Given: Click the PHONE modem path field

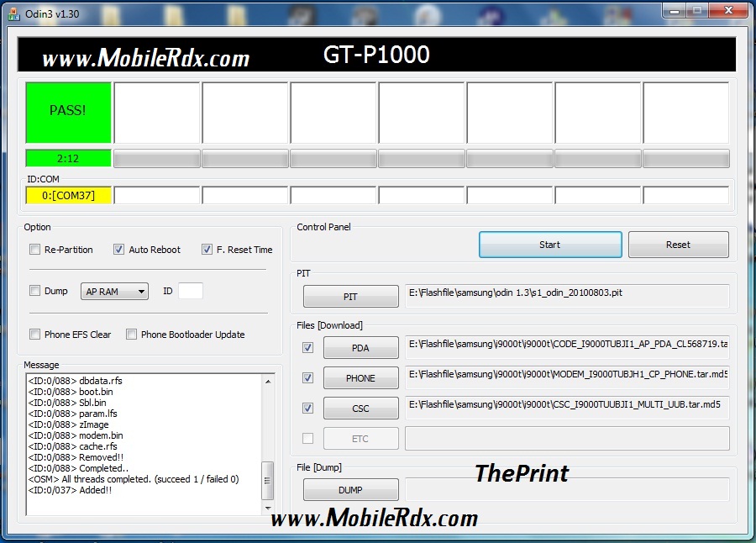Looking at the screenshot, I should pos(567,378).
